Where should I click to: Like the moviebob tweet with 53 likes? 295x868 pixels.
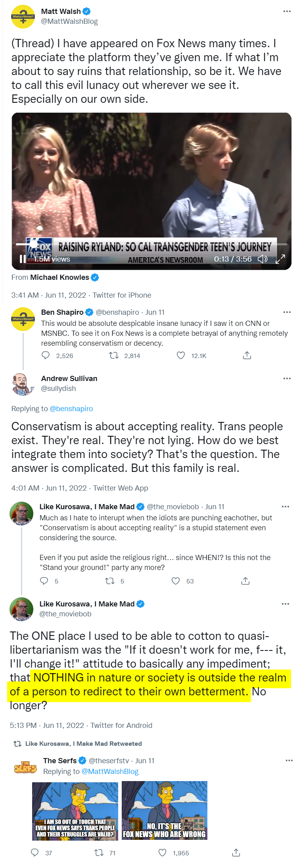(x=176, y=581)
